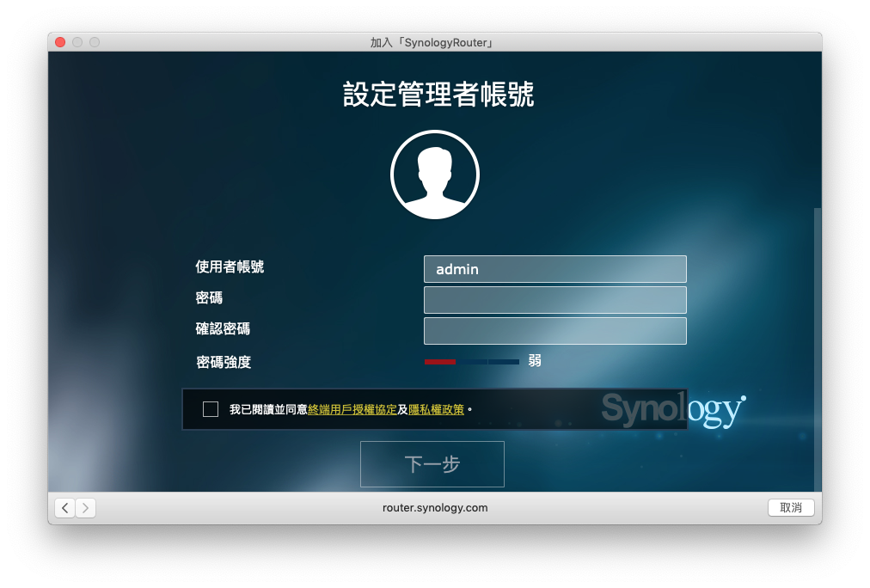Focus the 確認密碼 confirm password field
The height and width of the screenshot is (588, 870).
[554, 331]
